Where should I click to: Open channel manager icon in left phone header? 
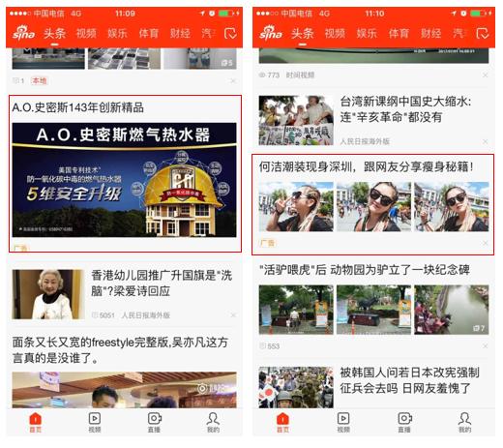tap(230, 33)
